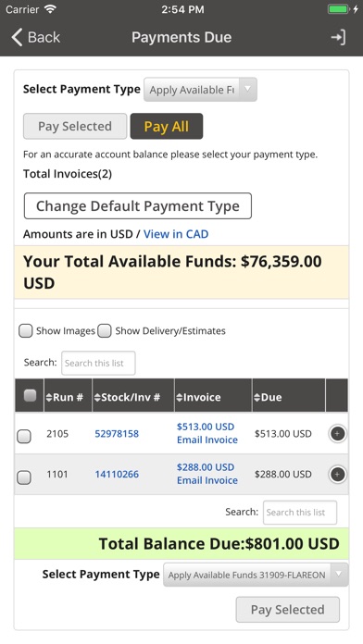363x644 pixels.
Task: Enable the Show Delivery/Estimates checkbox
Action: click(x=105, y=330)
